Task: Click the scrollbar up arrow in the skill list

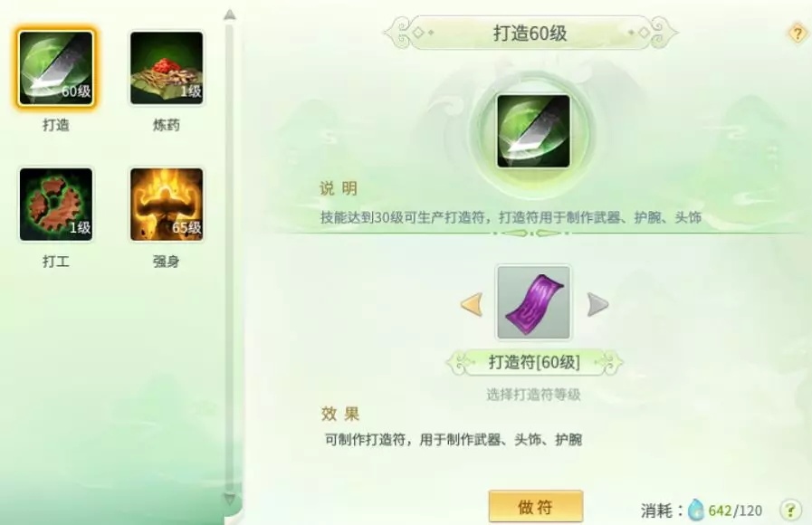Action: click(x=230, y=14)
